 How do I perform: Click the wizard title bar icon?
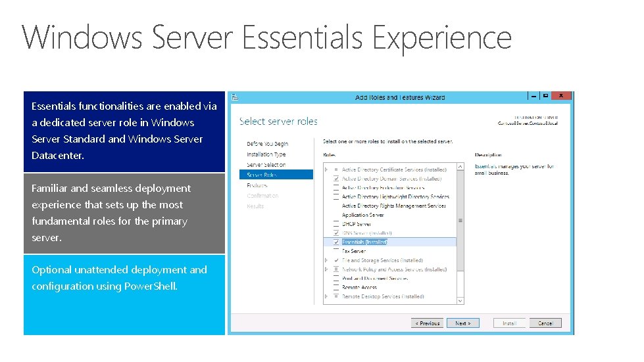(x=235, y=97)
